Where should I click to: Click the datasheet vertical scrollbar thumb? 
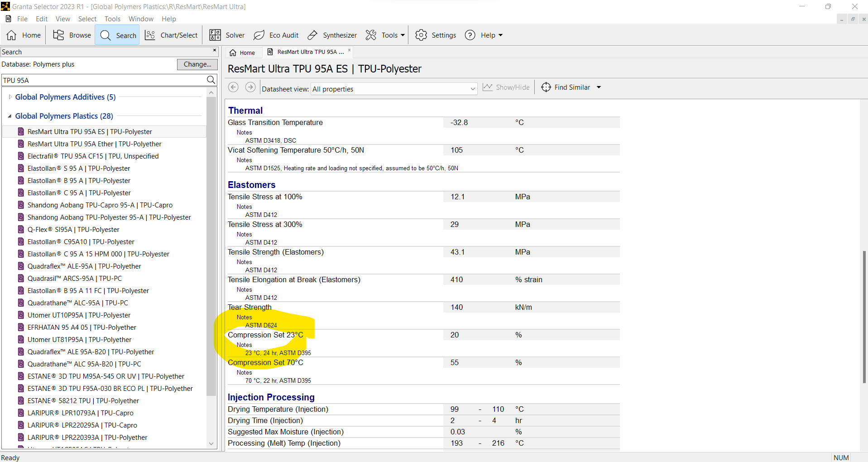(x=864, y=317)
